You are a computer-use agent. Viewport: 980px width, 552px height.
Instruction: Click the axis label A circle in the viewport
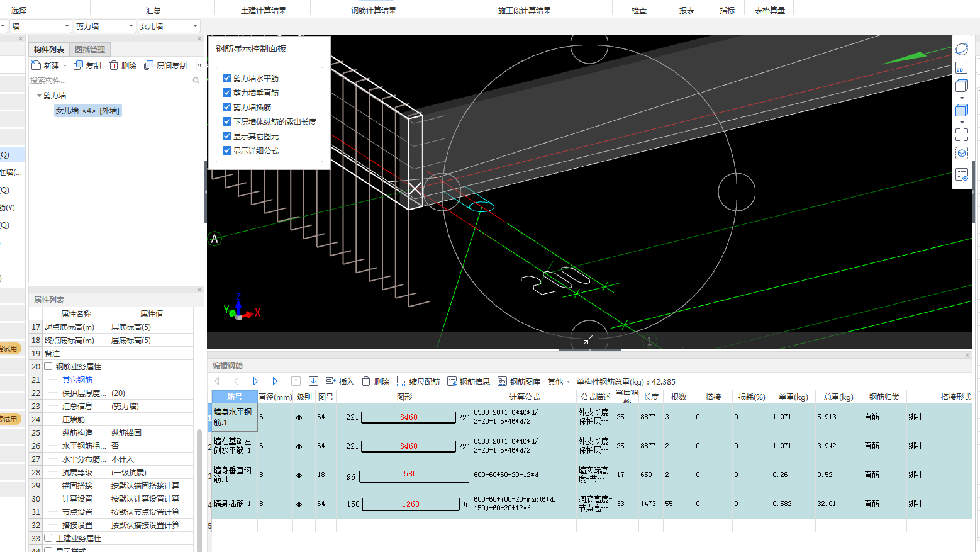(x=214, y=239)
